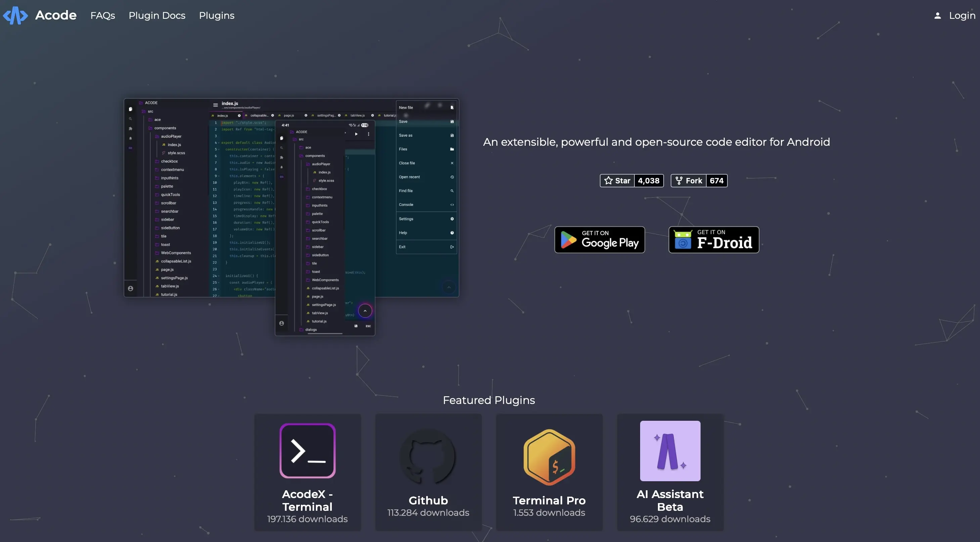Viewport: 980px width, 542px height.
Task: Switch to the tabView.js editor tab
Action: pyautogui.click(x=358, y=116)
